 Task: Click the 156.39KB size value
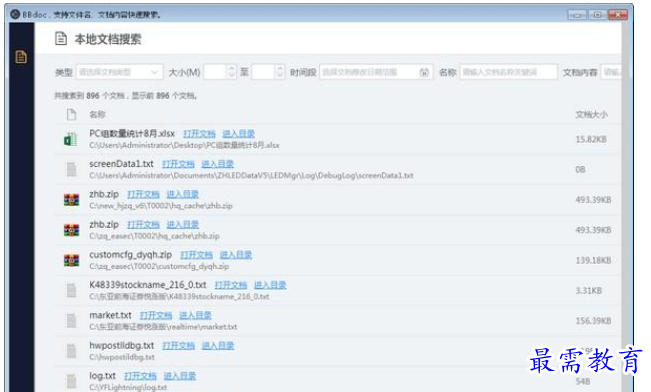coord(593,321)
